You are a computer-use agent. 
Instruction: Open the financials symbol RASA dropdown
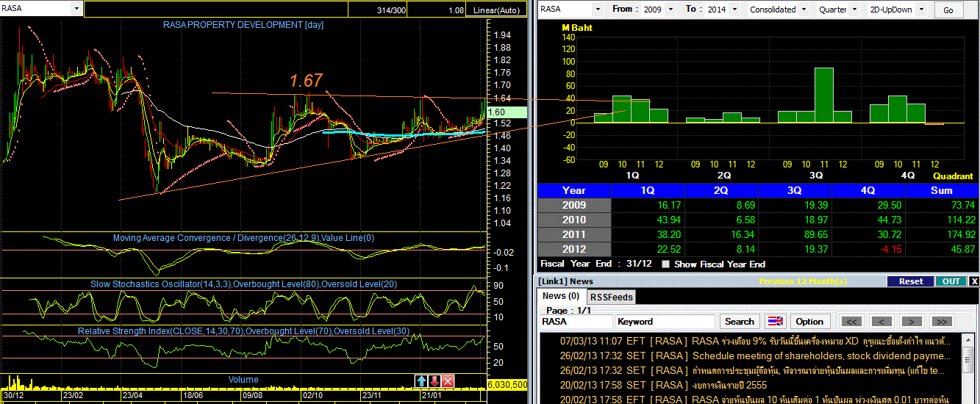pyautogui.click(x=596, y=10)
